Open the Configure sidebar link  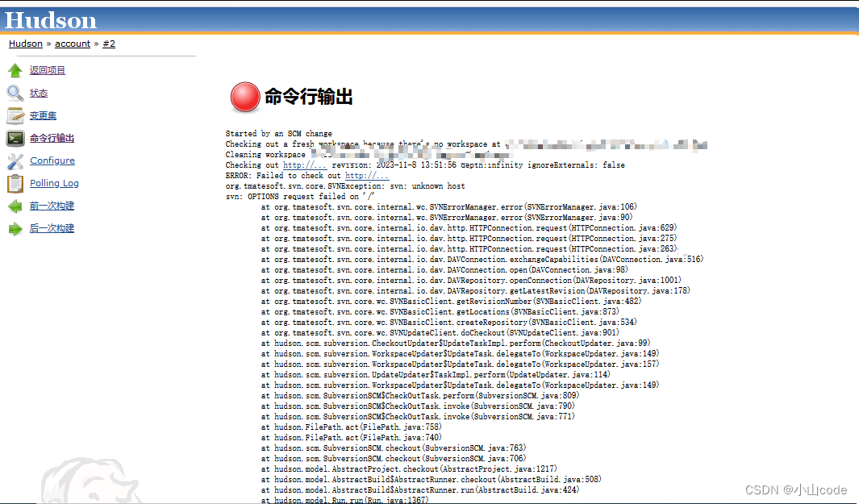tap(52, 160)
